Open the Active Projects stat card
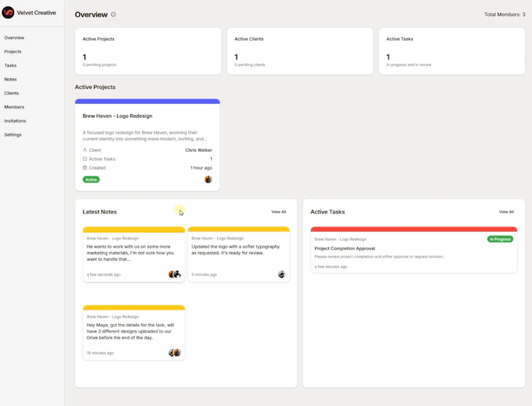Viewport: 532px width, 406px height. [x=148, y=51]
